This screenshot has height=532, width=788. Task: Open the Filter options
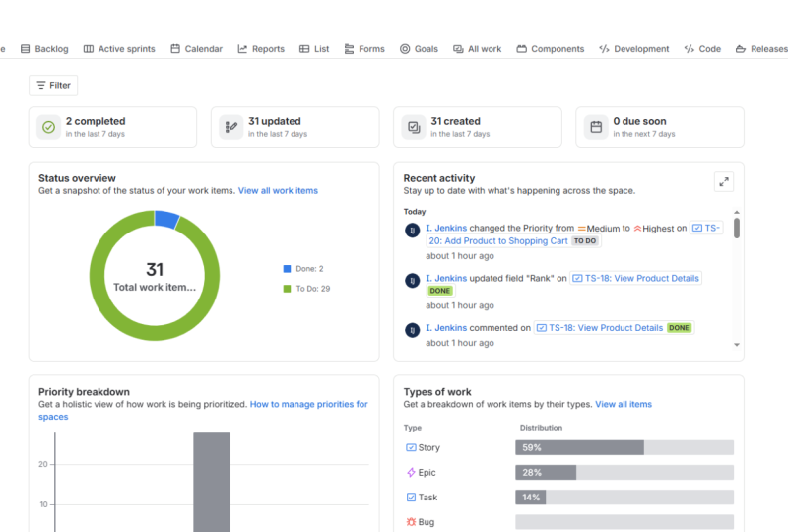[53, 85]
